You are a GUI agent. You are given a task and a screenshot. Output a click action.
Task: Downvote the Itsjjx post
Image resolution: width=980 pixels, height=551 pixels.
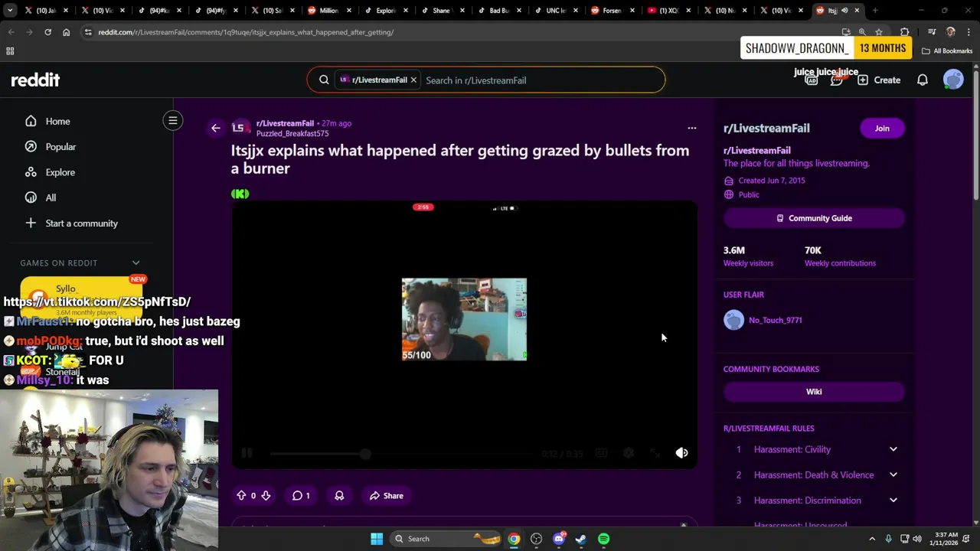266,496
